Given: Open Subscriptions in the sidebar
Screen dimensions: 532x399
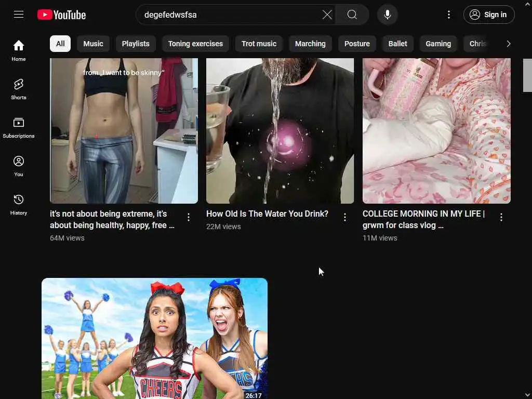Looking at the screenshot, I should 19,128.
